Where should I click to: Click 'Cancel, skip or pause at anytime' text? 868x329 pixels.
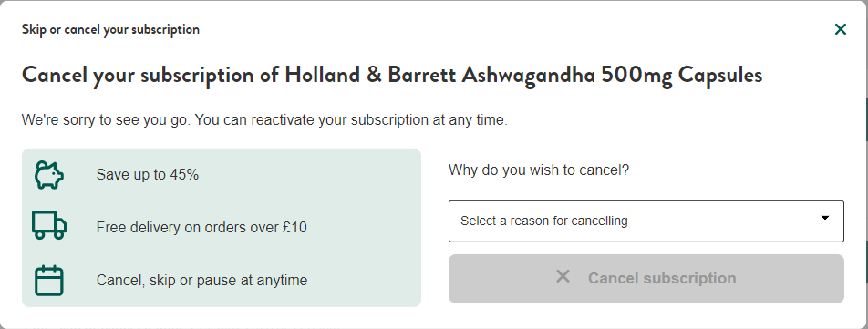pos(201,281)
